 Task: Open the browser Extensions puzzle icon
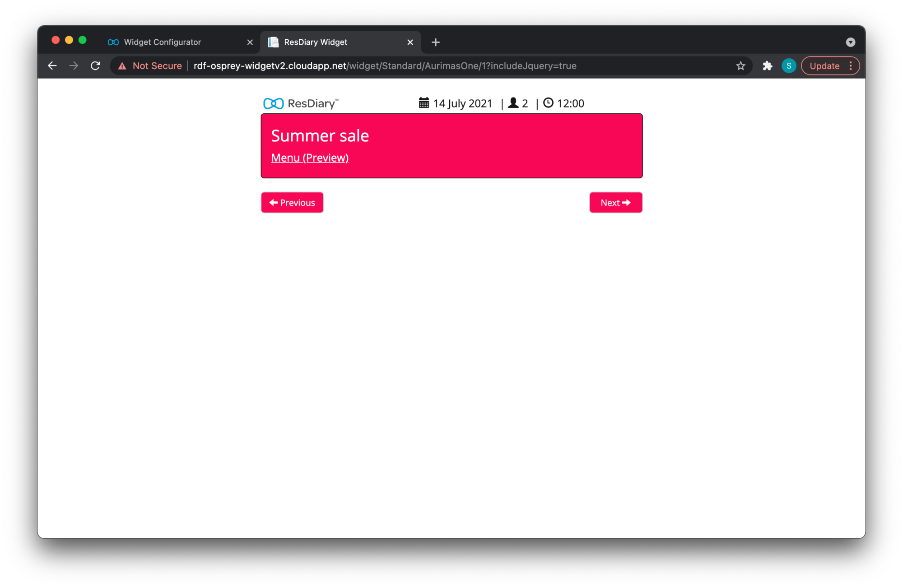[x=768, y=66]
